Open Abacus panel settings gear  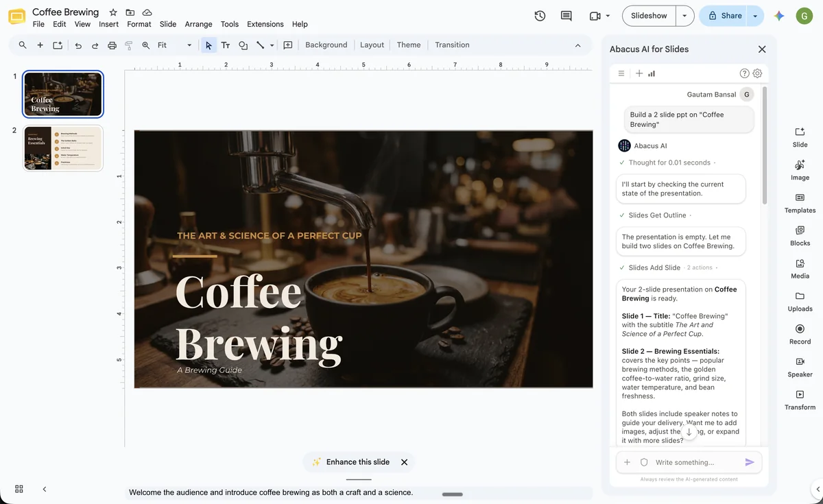(x=757, y=73)
